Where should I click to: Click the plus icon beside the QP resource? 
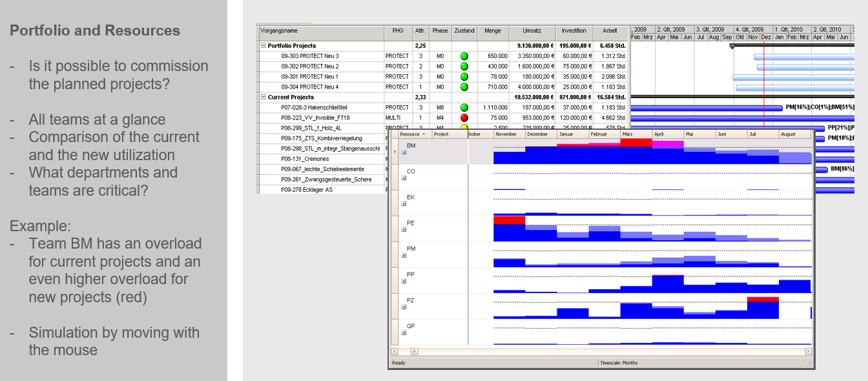tap(404, 333)
